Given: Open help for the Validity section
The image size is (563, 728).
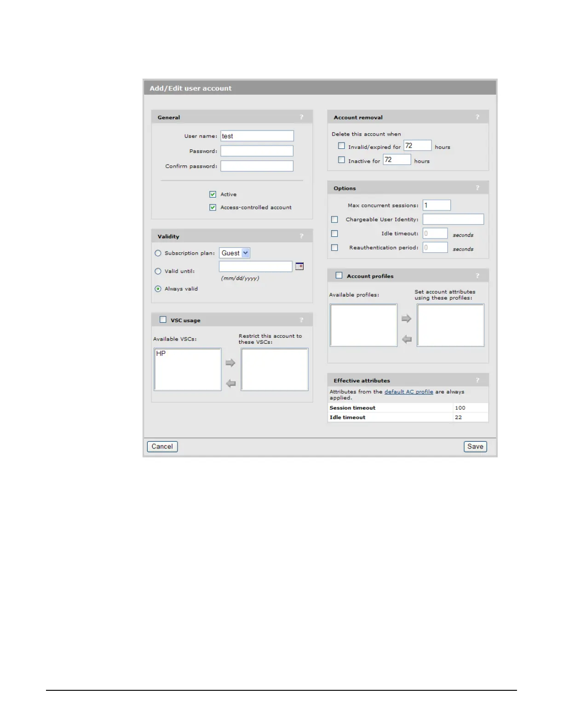Looking at the screenshot, I should 302,236.
